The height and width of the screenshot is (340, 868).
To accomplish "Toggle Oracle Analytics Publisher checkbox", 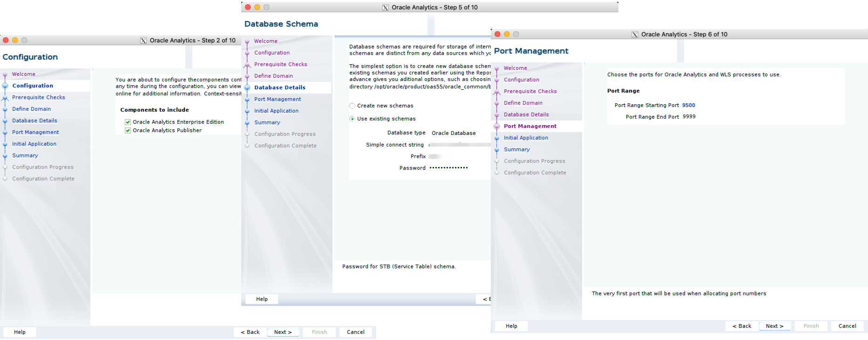I will coord(128,130).
